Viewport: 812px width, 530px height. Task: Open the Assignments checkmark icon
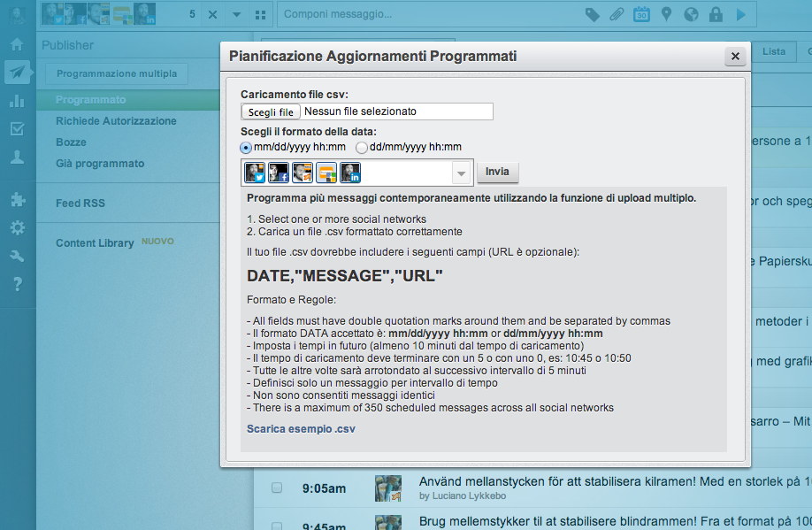pyautogui.click(x=17, y=128)
